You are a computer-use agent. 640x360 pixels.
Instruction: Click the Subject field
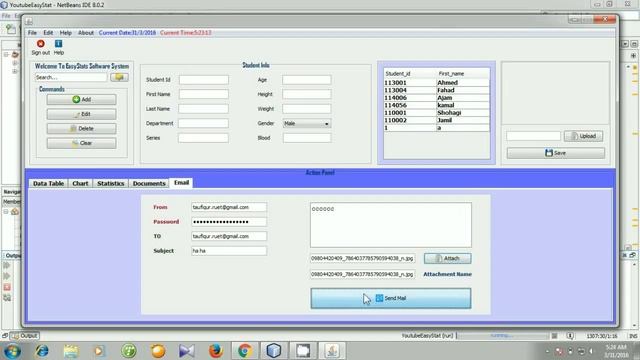click(x=229, y=251)
